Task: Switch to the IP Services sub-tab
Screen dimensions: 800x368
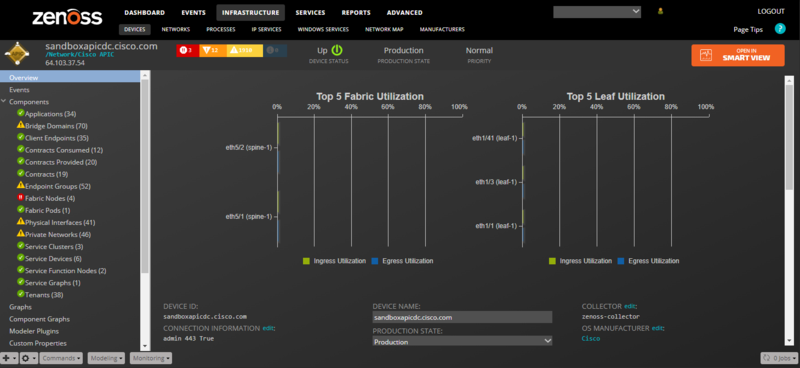Action: 266,30
